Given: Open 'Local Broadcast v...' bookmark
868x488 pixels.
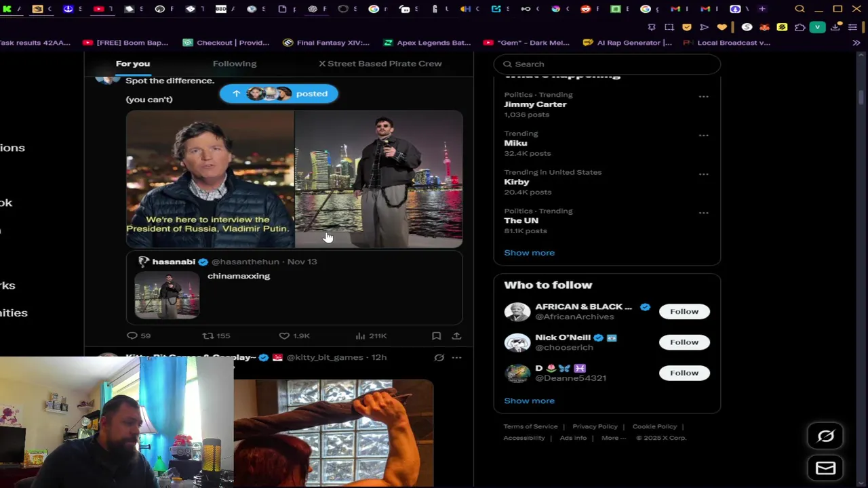Looking at the screenshot, I should (726, 43).
